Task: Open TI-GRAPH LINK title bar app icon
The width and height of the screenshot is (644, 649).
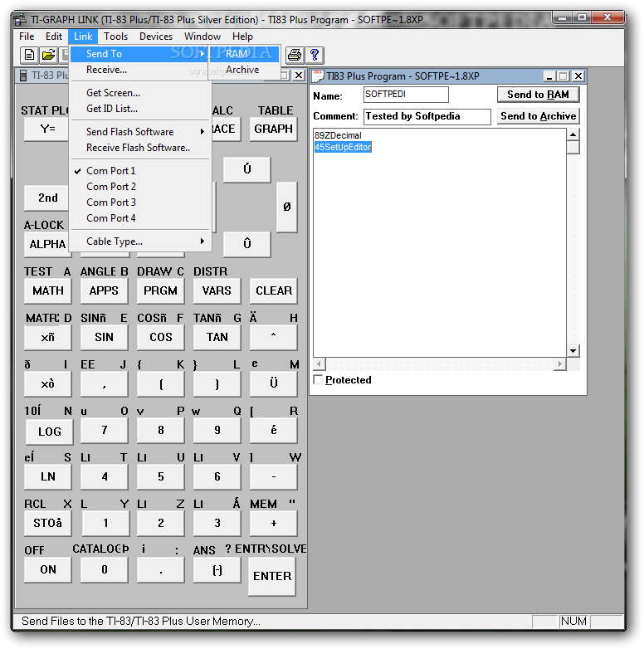Action: pos(20,19)
